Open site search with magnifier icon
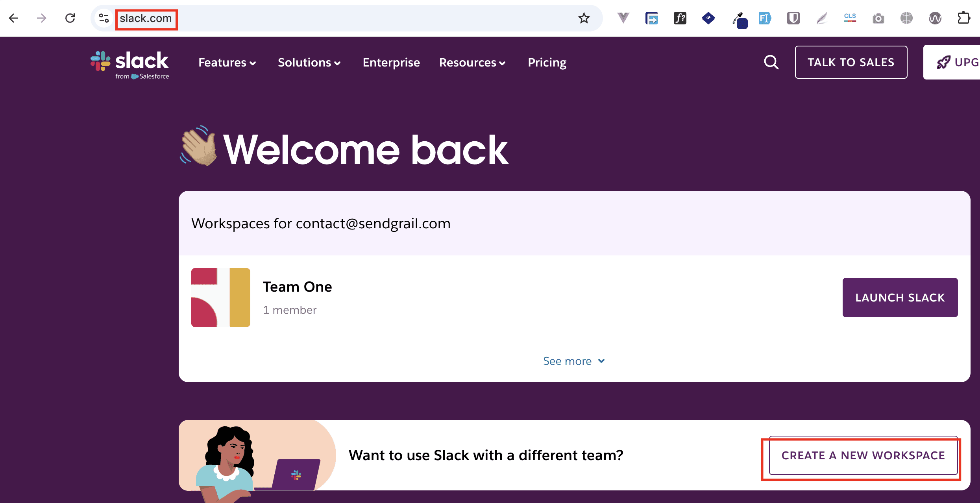 click(771, 62)
